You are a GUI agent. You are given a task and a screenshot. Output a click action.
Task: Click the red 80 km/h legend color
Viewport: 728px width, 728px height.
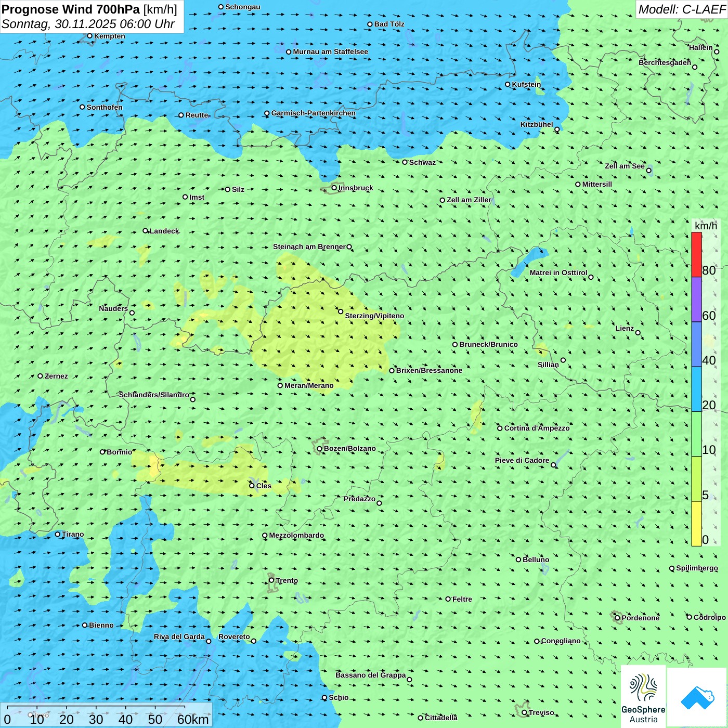tap(696, 254)
